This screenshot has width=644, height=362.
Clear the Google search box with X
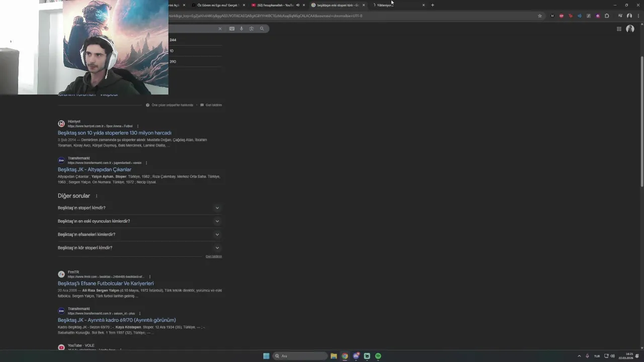(220, 29)
